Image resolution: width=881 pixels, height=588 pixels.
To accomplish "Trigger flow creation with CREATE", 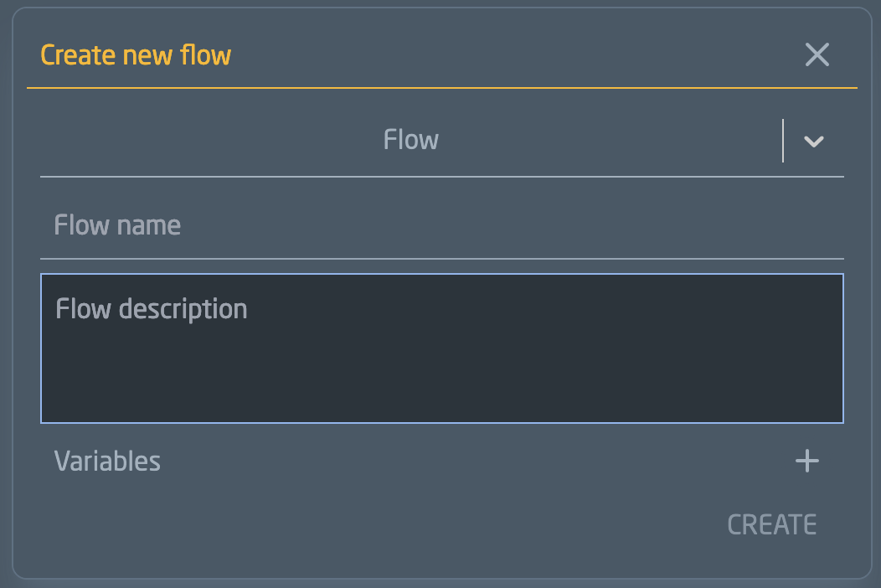I will pos(771,524).
